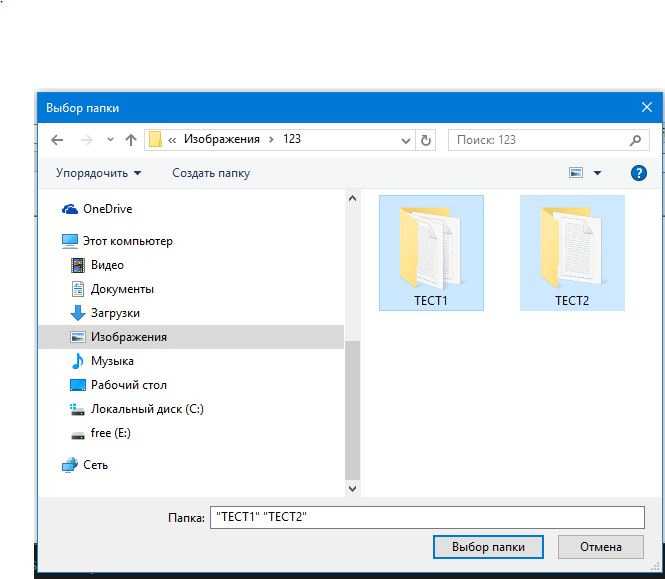Go up one folder level arrow
Screen dimensions: 665x579
click(x=131, y=140)
